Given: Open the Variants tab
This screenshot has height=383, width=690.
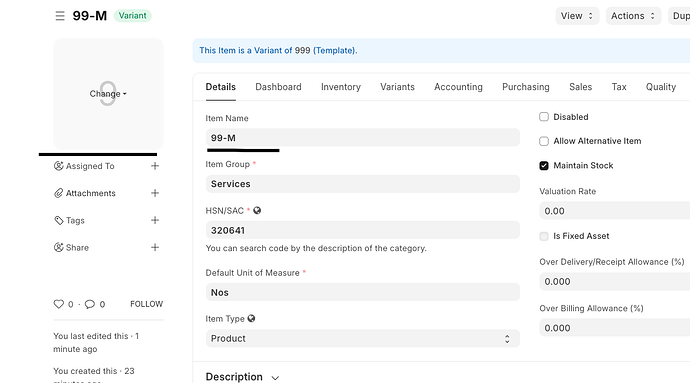Looking at the screenshot, I should pos(397,87).
